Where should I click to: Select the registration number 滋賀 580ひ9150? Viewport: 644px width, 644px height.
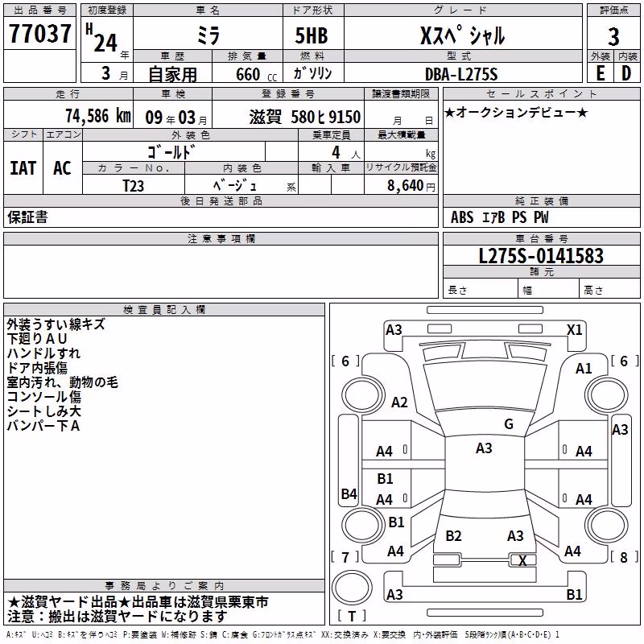coord(305,117)
